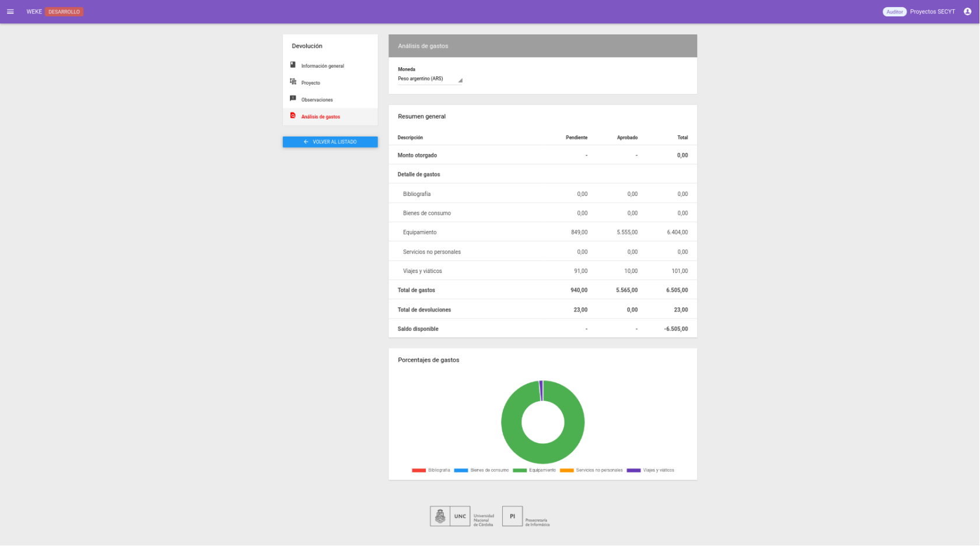
Task: Click the Moneda dropdown arrow
Action: pyautogui.click(x=460, y=80)
